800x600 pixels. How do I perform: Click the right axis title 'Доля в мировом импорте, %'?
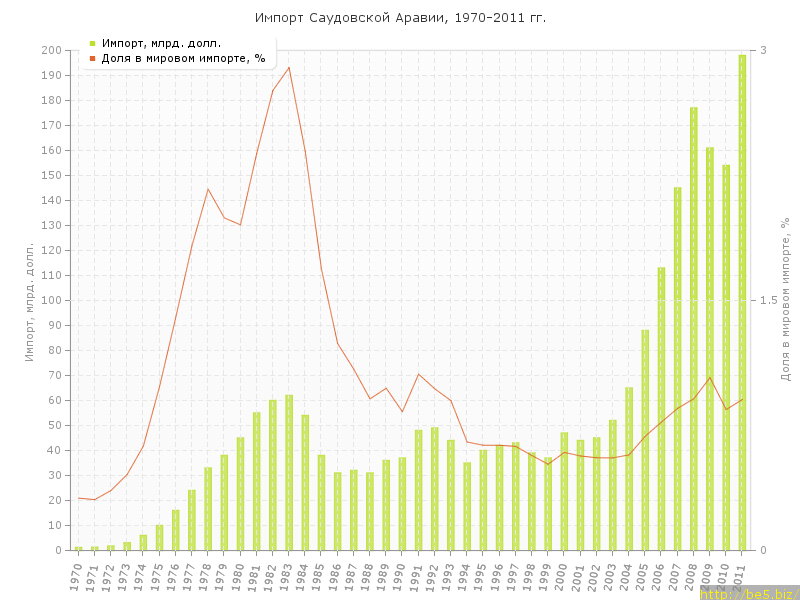pyautogui.click(x=785, y=300)
